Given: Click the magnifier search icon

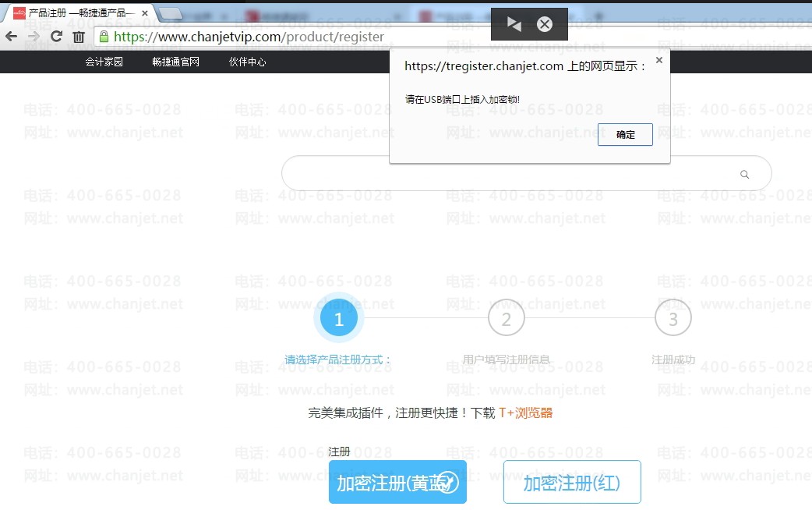Looking at the screenshot, I should [744, 174].
